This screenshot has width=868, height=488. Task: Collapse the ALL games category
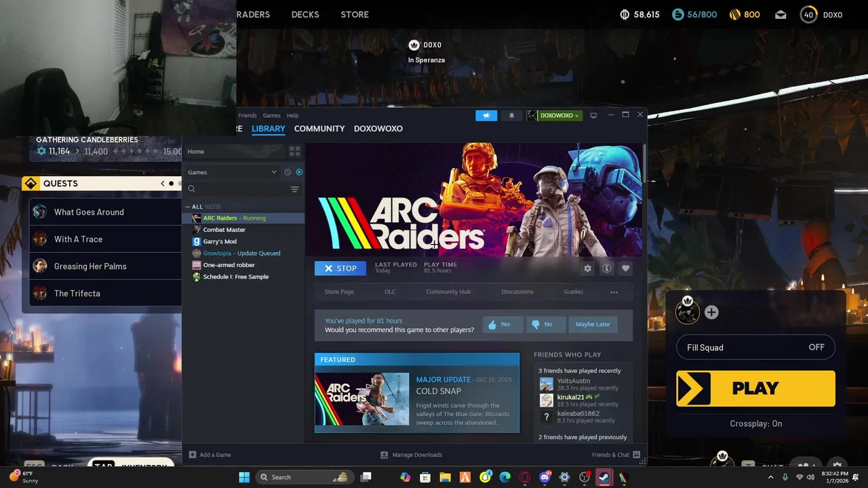188,207
